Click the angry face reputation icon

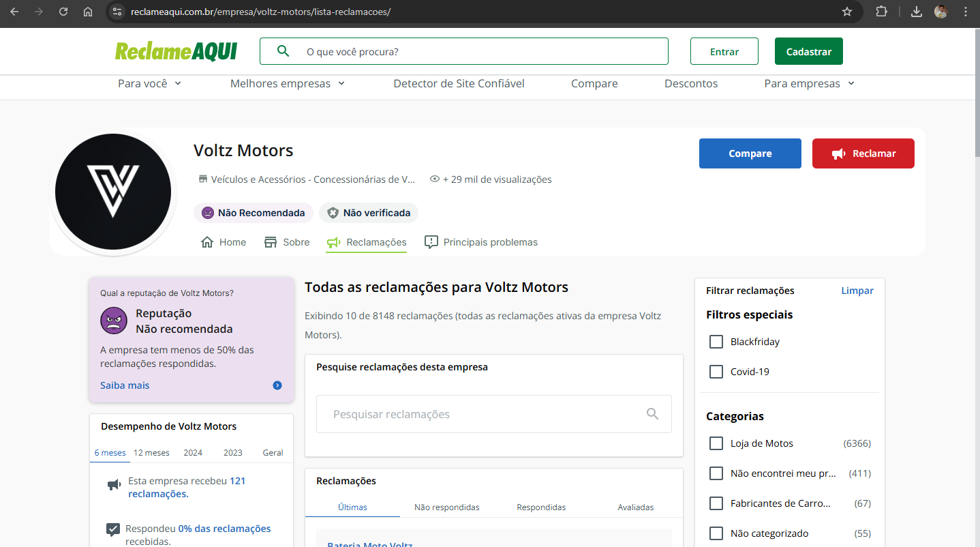[x=114, y=321]
